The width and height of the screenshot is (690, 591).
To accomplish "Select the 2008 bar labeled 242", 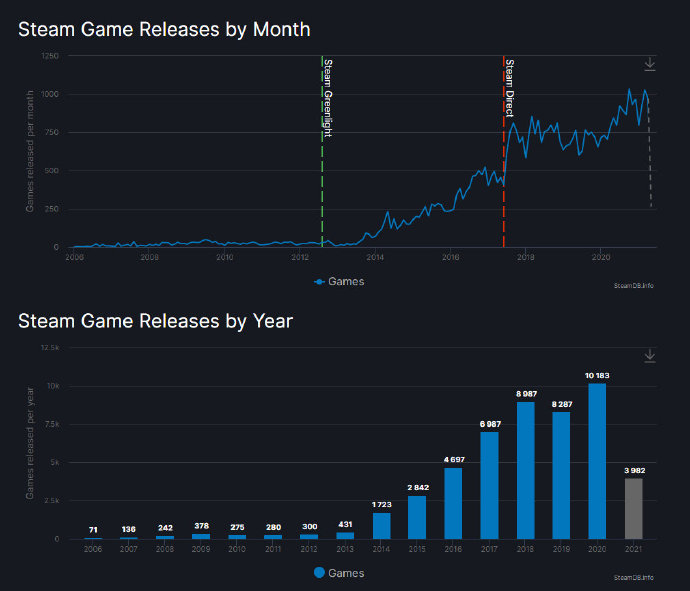I will click(x=165, y=537).
